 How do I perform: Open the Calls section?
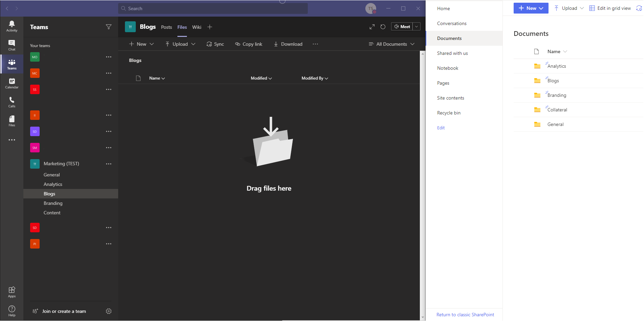(x=12, y=101)
